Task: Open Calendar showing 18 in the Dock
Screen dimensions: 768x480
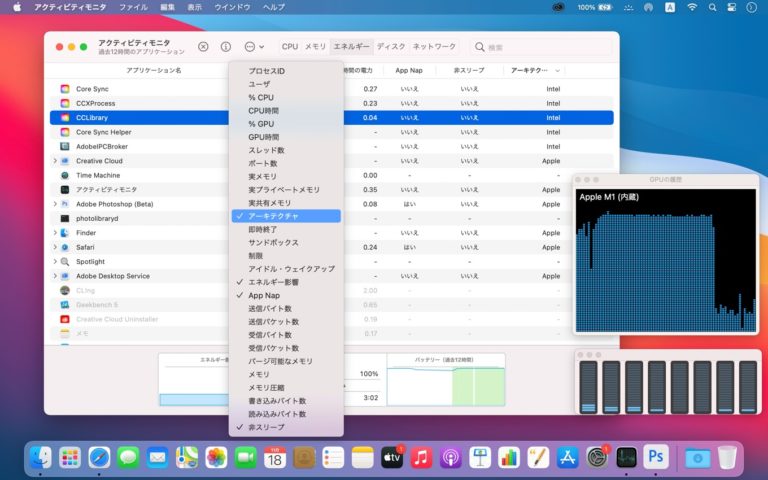Action: (275, 458)
